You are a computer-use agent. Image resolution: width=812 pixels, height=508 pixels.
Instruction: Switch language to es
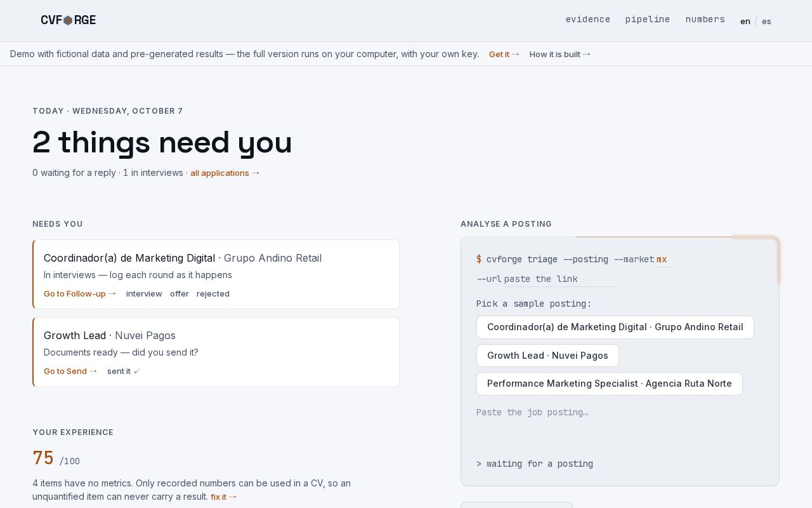(766, 21)
